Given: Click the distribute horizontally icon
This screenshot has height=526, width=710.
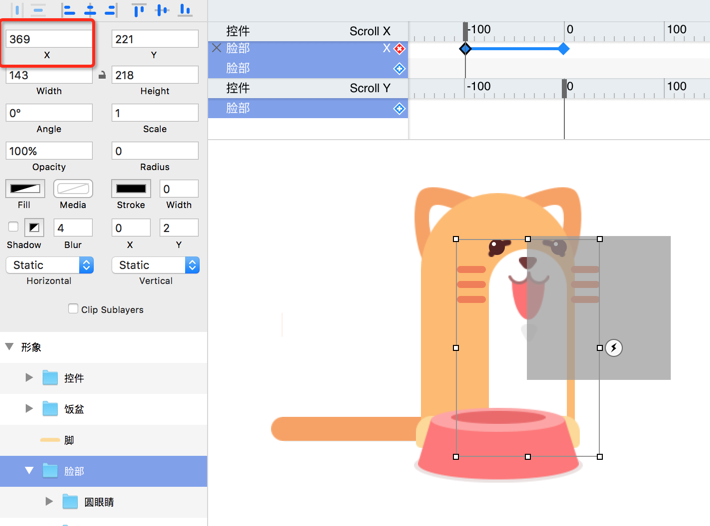Looking at the screenshot, I should coord(17,10).
